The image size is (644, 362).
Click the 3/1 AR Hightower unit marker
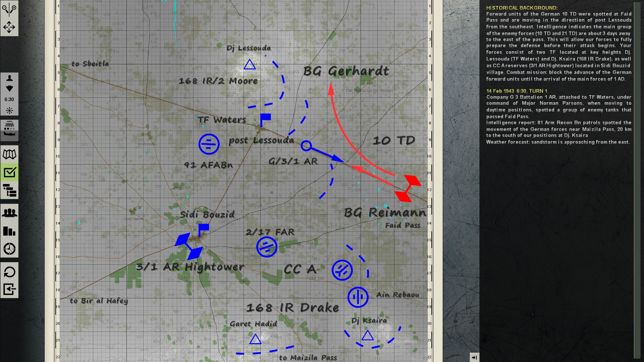tap(189, 246)
